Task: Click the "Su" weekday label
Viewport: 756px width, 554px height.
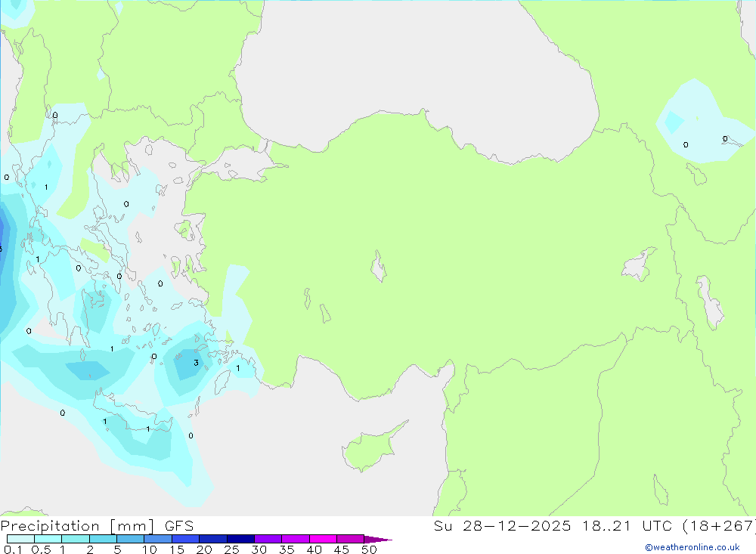Action: click(443, 526)
